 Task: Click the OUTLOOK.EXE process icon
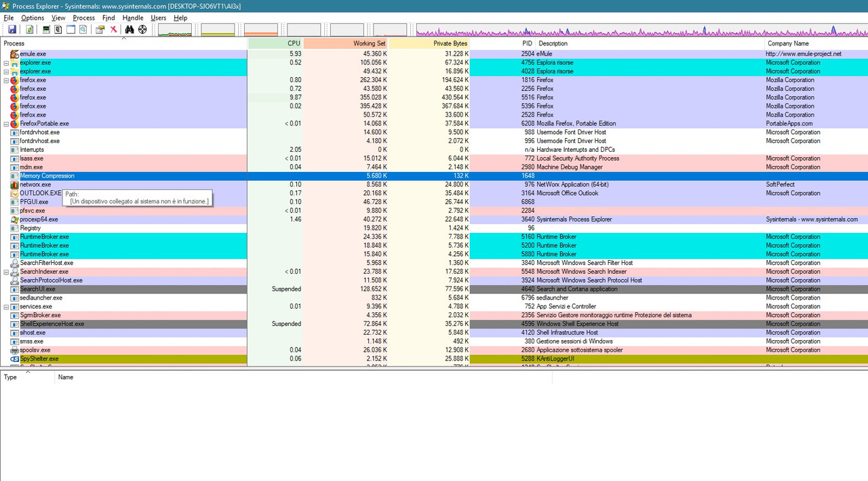(x=14, y=193)
